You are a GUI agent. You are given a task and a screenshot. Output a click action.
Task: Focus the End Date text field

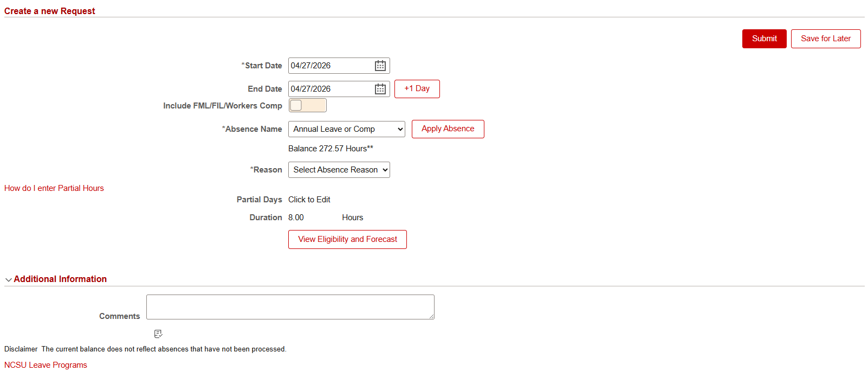point(331,89)
